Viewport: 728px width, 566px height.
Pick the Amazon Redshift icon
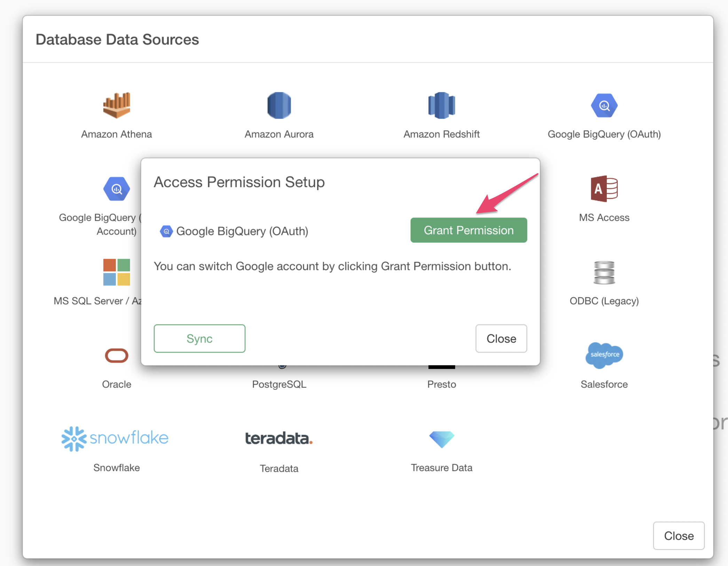[x=442, y=105]
